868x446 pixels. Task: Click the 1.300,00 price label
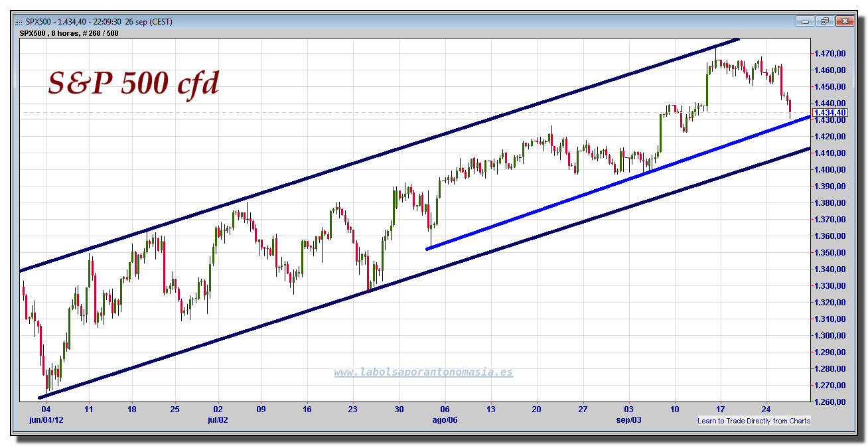[830, 335]
